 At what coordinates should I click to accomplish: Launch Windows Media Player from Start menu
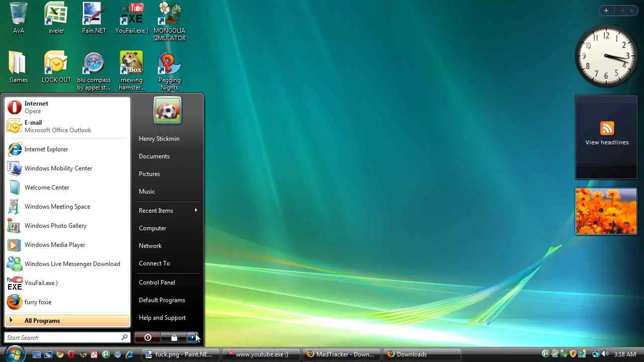coord(67,245)
